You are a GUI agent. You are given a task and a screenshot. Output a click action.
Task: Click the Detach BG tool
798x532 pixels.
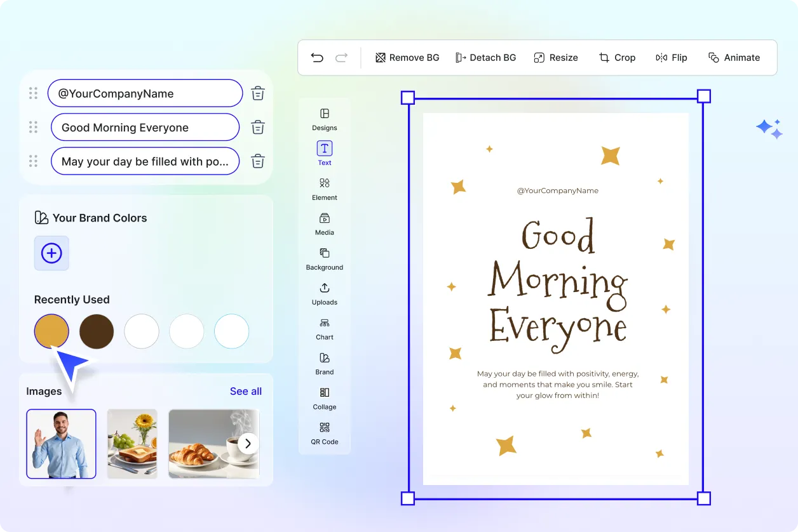[x=486, y=57]
